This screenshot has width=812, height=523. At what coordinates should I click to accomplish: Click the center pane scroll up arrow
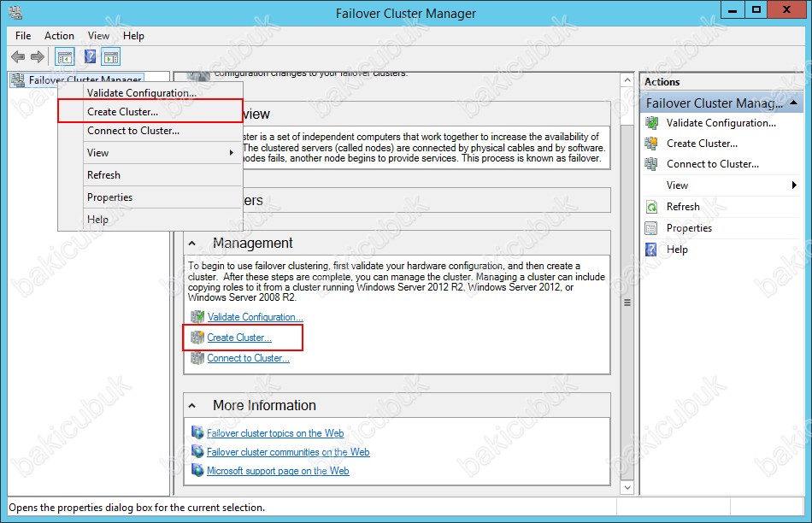tap(627, 79)
